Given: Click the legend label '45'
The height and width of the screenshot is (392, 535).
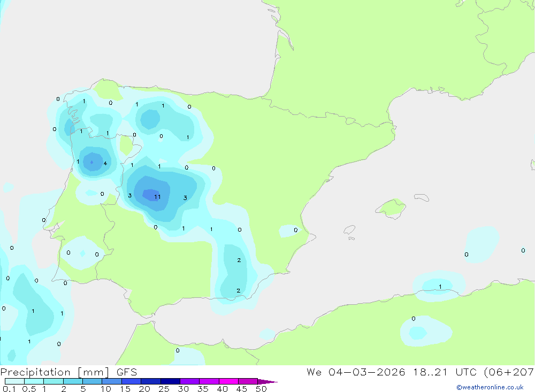Looking at the screenshot, I should coord(242,389).
